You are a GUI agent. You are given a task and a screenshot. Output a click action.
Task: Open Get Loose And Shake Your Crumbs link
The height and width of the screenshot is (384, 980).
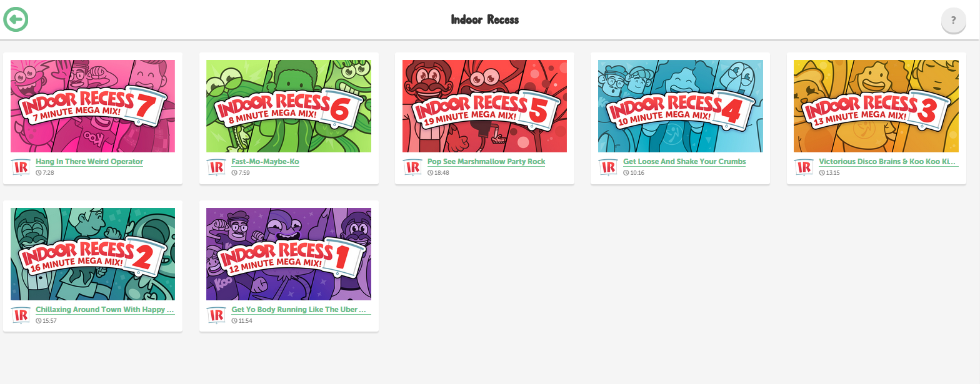pos(684,162)
